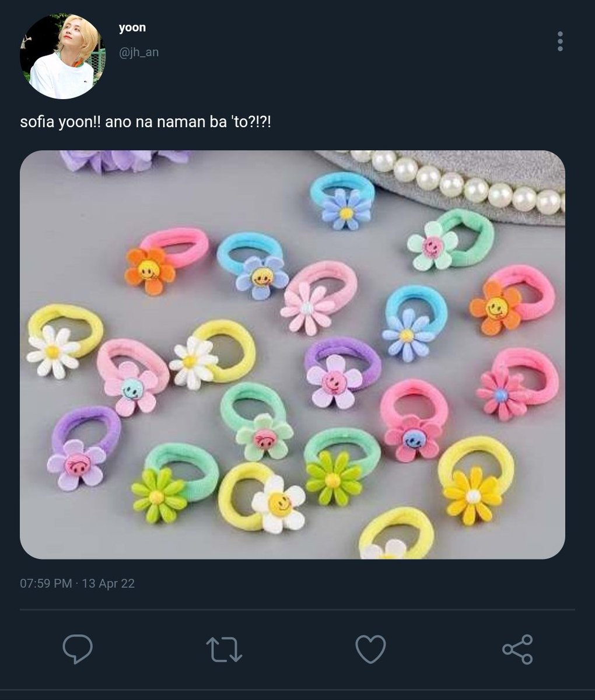This screenshot has height=700, width=595.
Task: Open the three-dot more options menu
Action: [560, 41]
